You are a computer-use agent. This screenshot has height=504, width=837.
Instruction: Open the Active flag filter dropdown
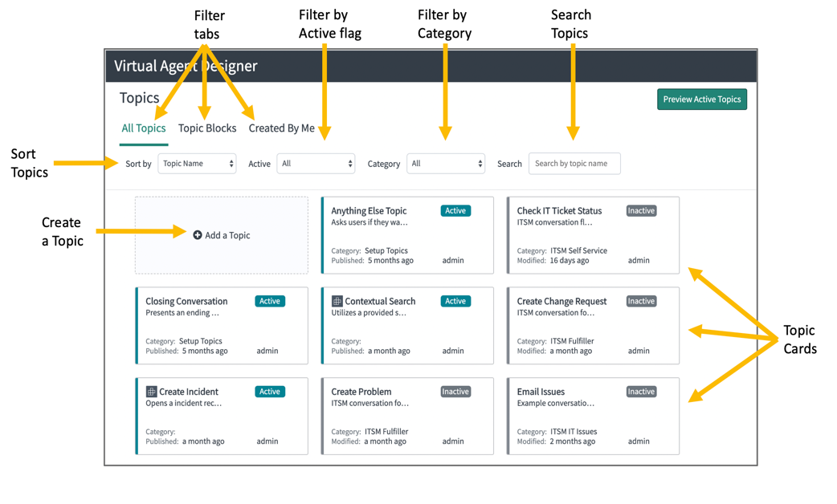point(316,163)
